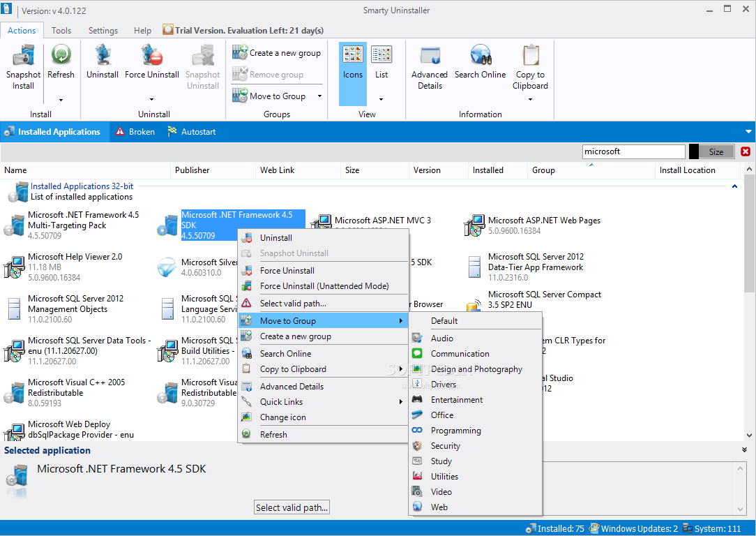Open Copy to Clipboard ribbon dropdown arrow
Screen dimensions: 756x536
pos(530,99)
